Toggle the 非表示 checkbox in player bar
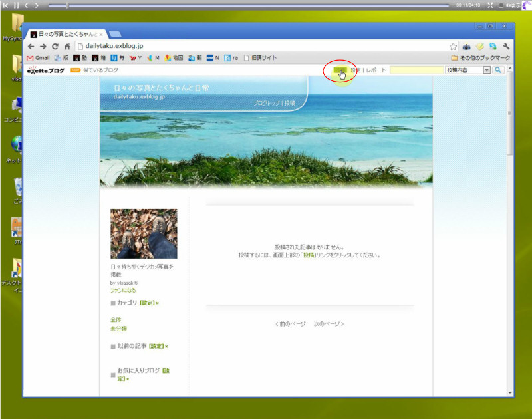 [x=501, y=5]
